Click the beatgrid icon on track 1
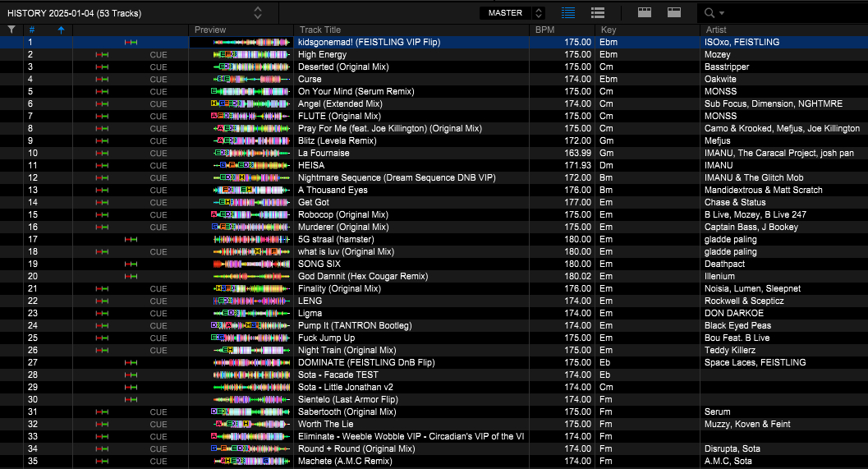The image size is (868, 469). click(131, 42)
